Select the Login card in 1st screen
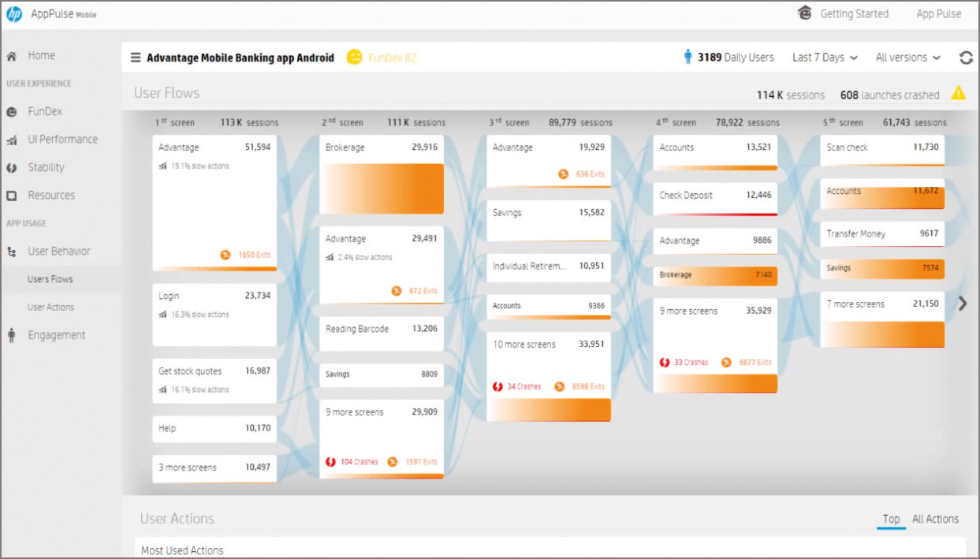The image size is (980, 559). coord(214,315)
